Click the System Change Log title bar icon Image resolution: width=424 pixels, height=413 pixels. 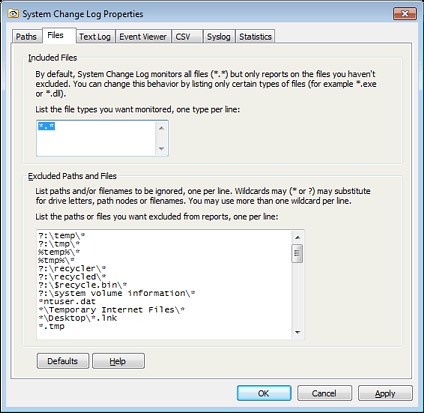[13, 14]
